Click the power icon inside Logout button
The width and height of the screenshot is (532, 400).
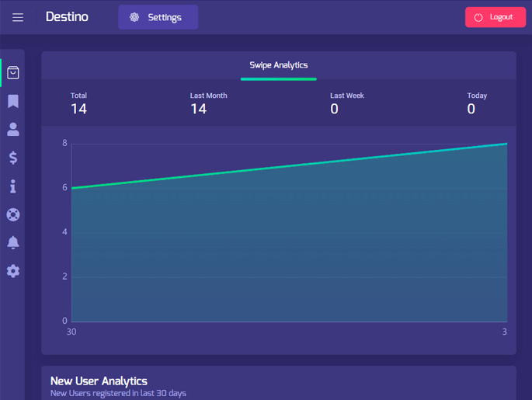tap(478, 17)
